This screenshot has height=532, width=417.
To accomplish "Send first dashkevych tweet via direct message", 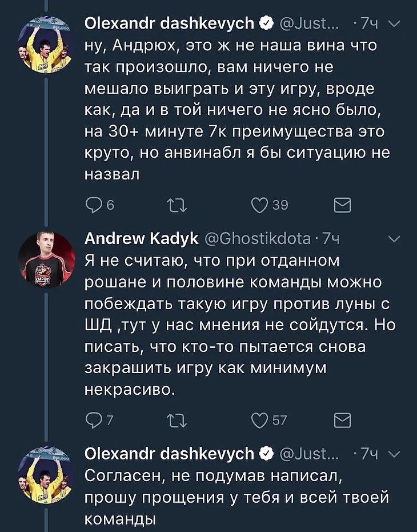I will click(342, 205).
